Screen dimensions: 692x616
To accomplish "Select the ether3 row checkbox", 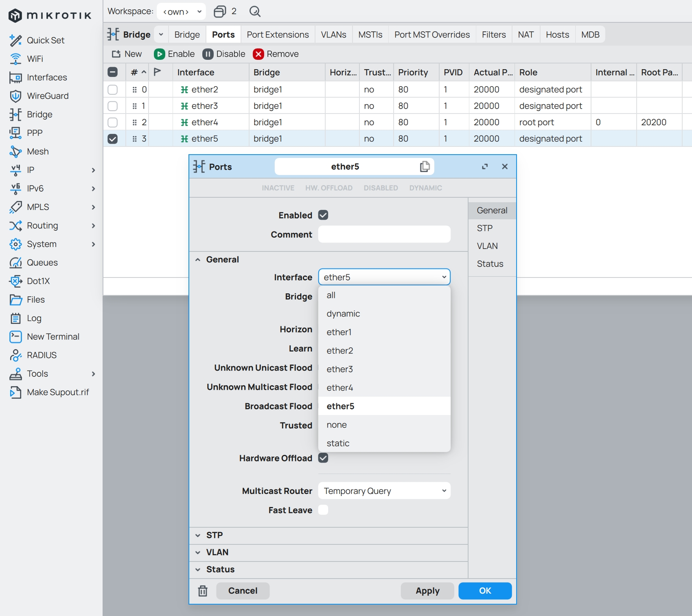I will click(113, 106).
